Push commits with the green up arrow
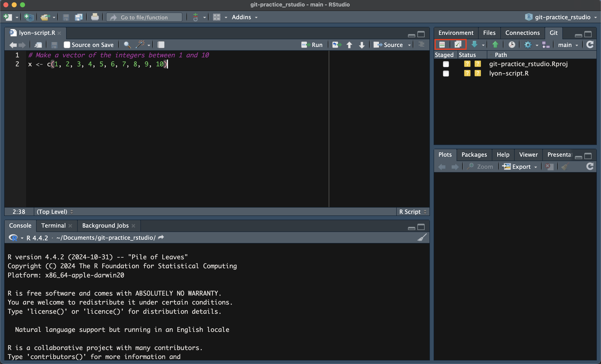The height and width of the screenshot is (364, 601). pyautogui.click(x=495, y=44)
